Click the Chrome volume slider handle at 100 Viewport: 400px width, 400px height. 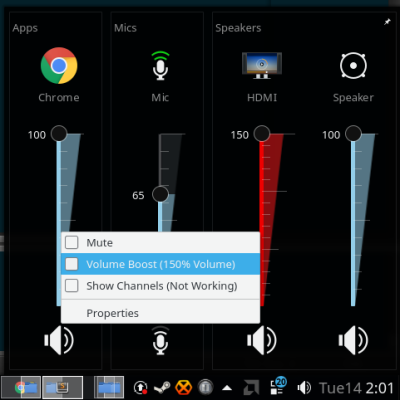click(x=59, y=134)
